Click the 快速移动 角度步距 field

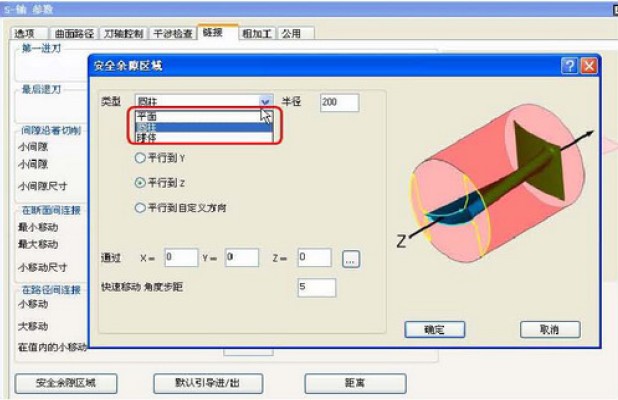316,287
